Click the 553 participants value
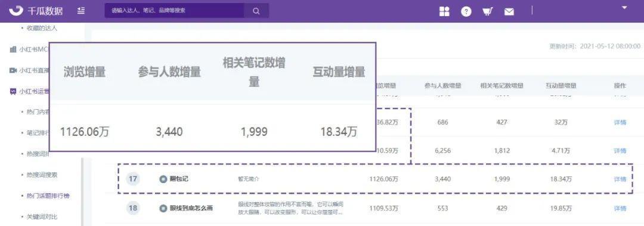 [x=442, y=208]
